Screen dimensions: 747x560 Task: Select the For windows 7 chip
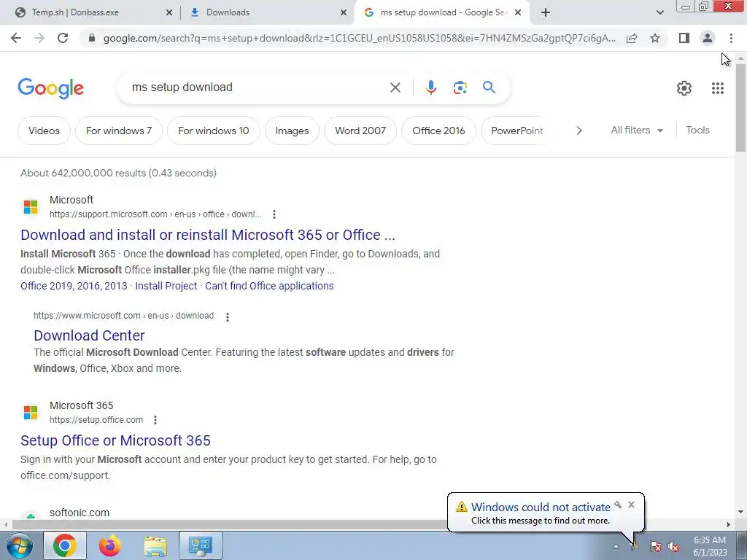[119, 131]
